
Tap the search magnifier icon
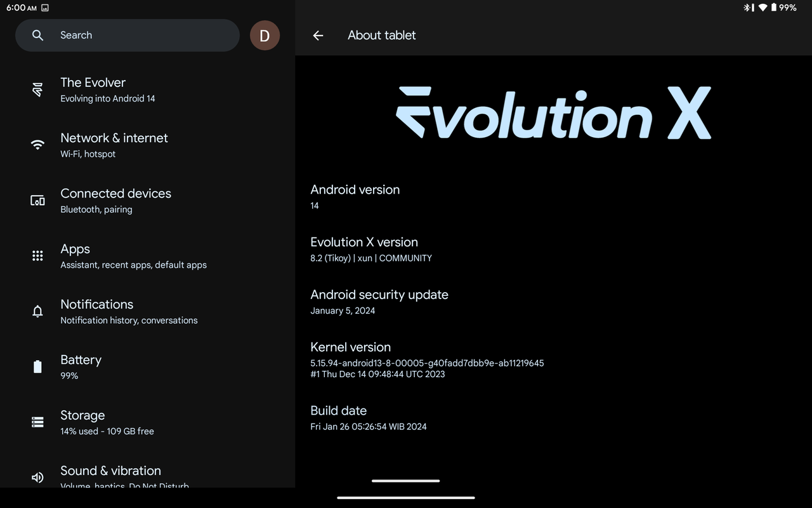point(38,36)
